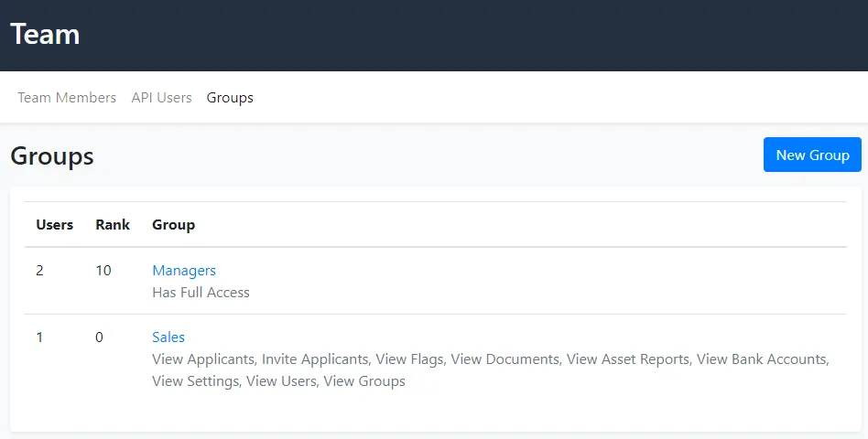Select the Groups tab
The height and width of the screenshot is (439, 868).
[x=230, y=98]
